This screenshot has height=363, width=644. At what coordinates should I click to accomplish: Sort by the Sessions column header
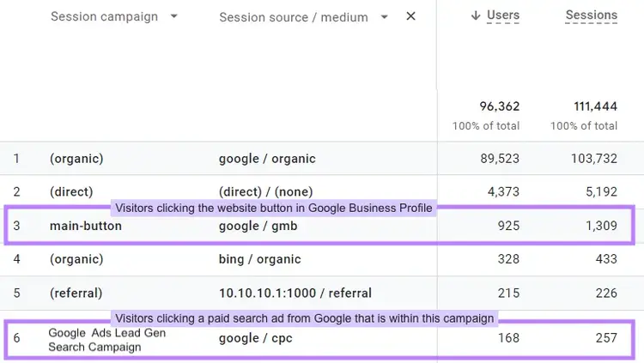tap(592, 15)
